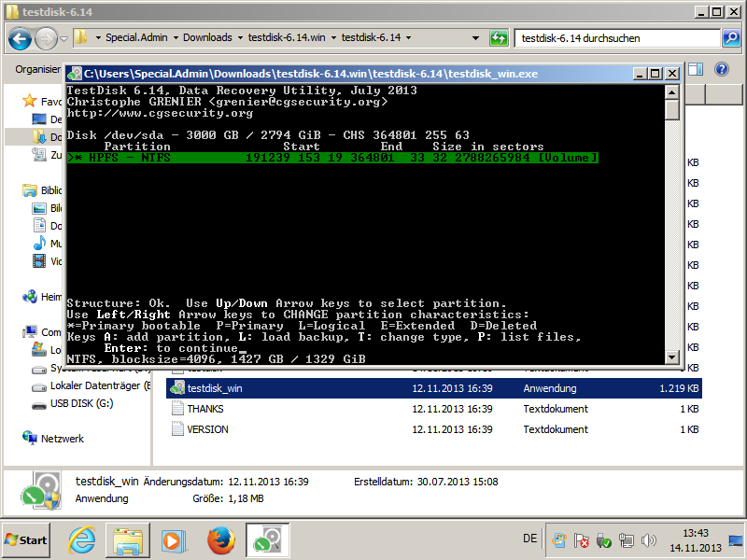Open Dokumente documents library icon

pyautogui.click(x=39, y=225)
